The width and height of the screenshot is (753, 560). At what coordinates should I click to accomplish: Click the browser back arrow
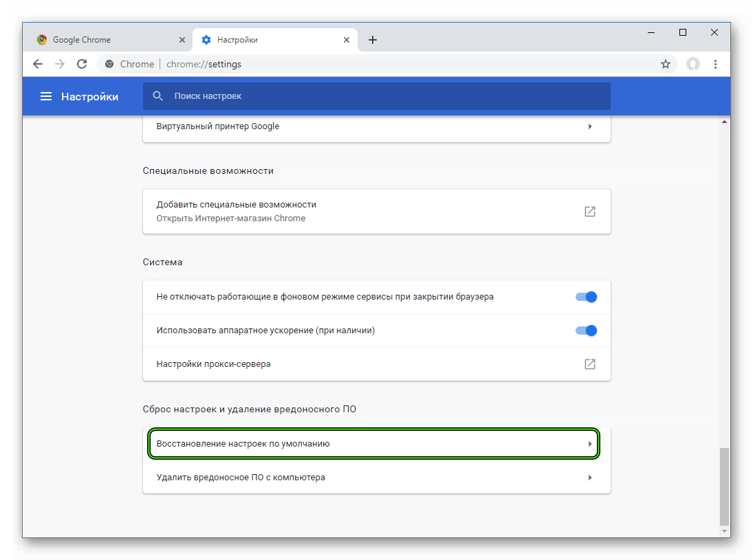(x=37, y=64)
